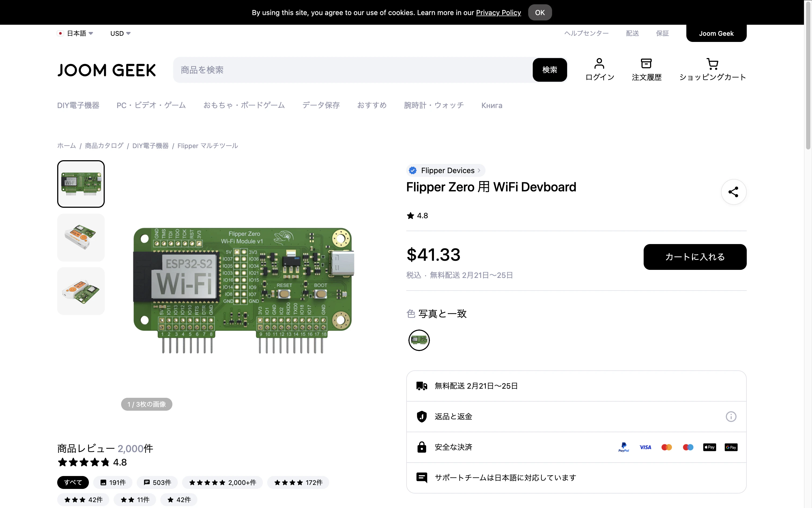Open returns and refunds info icon
812x508 pixels.
(731, 417)
